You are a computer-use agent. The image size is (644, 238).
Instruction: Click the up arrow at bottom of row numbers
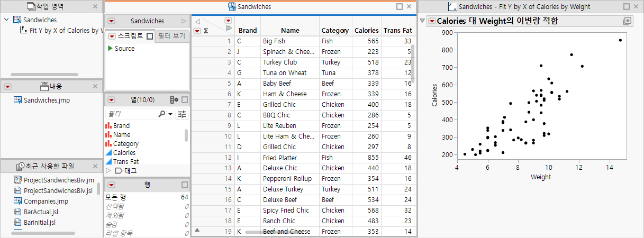[x=197, y=230]
